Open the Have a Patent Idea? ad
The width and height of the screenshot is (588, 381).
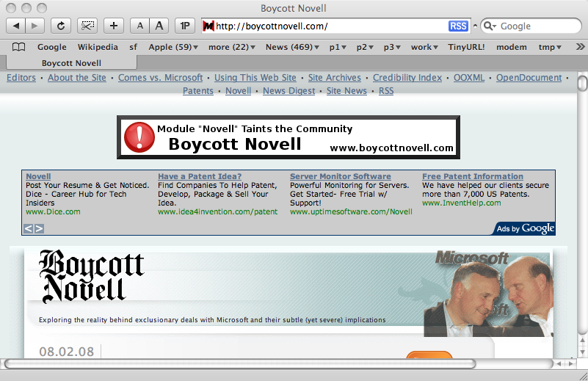click(x=200, y=176)
